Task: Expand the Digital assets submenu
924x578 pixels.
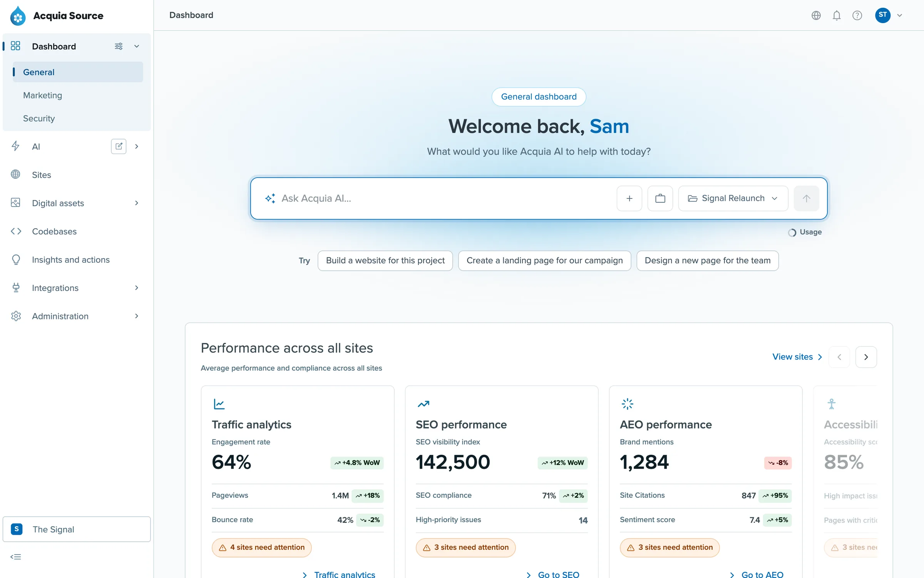Action: coord(137,203)
